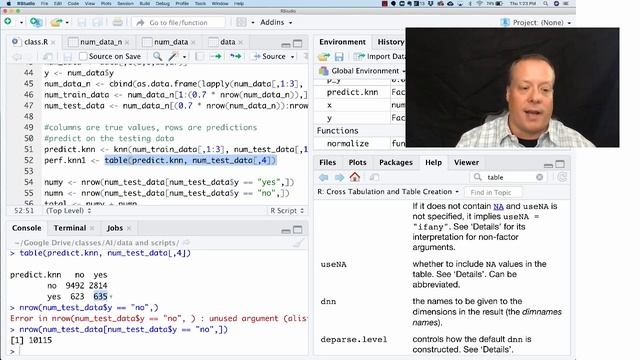Click the Help forward arrow
The height and width of the screenshot is (360, 640).
(x=339, y=177)
